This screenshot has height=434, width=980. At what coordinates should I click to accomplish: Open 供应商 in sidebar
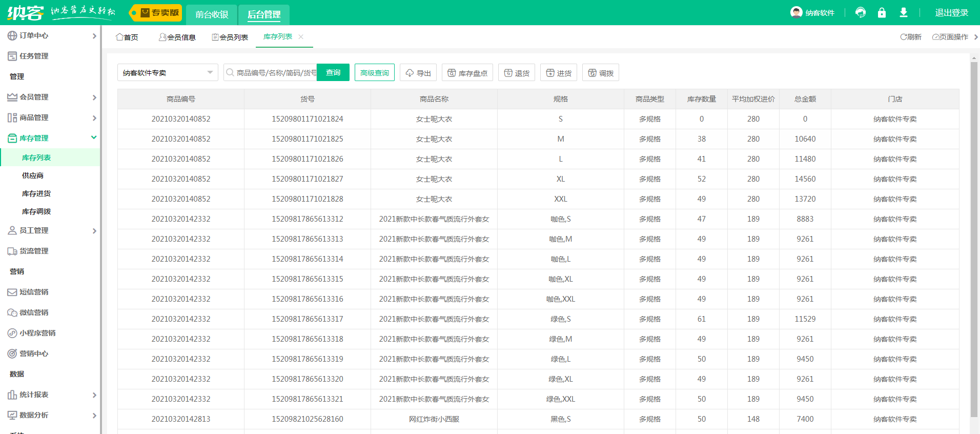33,175
